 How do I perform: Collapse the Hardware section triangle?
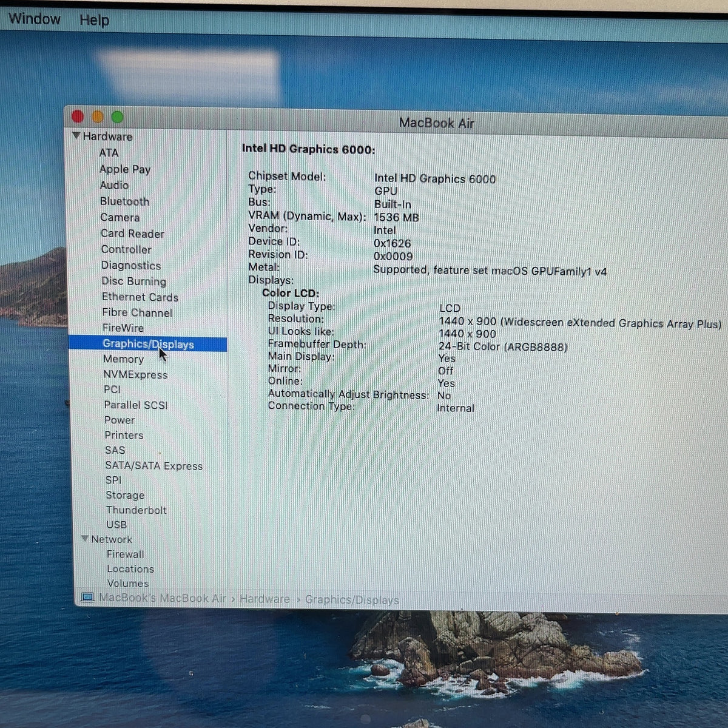click(x=76, y=135)
